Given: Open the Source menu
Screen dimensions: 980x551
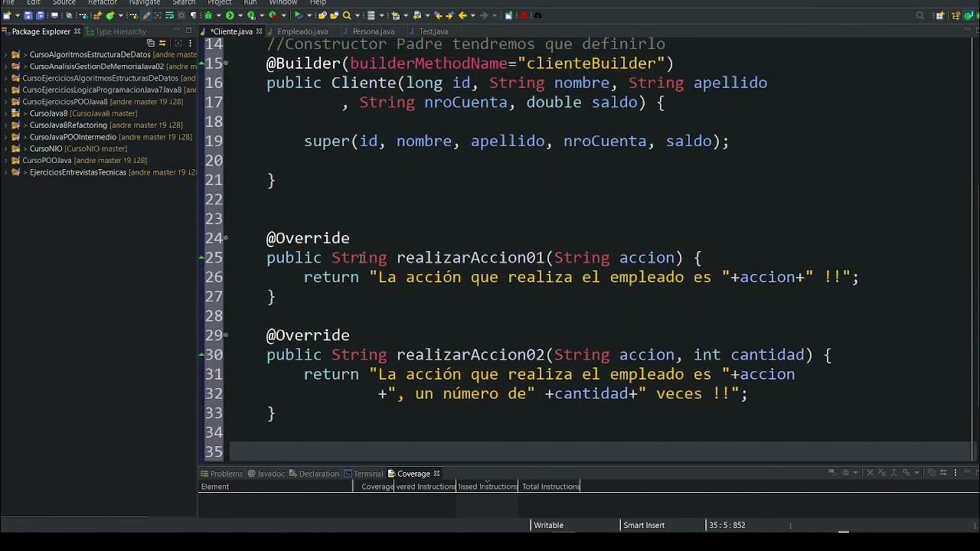Looking at the screenshot, I should 64,2.
